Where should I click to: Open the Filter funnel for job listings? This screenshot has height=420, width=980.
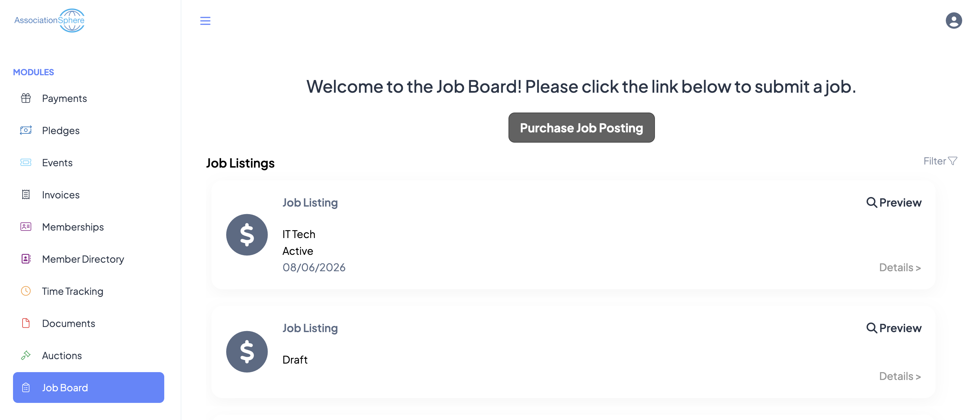tap(940, 161)
